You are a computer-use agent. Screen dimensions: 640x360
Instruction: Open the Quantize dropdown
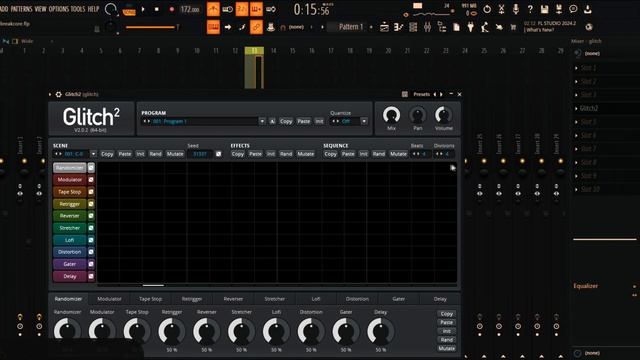(364, 121)
